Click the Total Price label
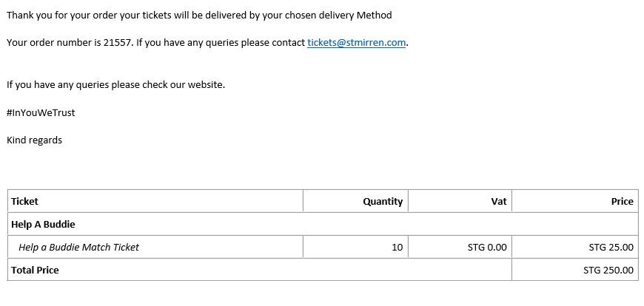 (35, 271)
